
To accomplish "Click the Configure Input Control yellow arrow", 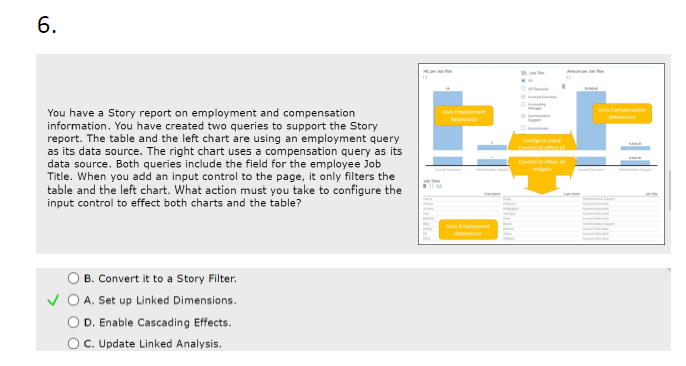I will (x=542, y=143).
